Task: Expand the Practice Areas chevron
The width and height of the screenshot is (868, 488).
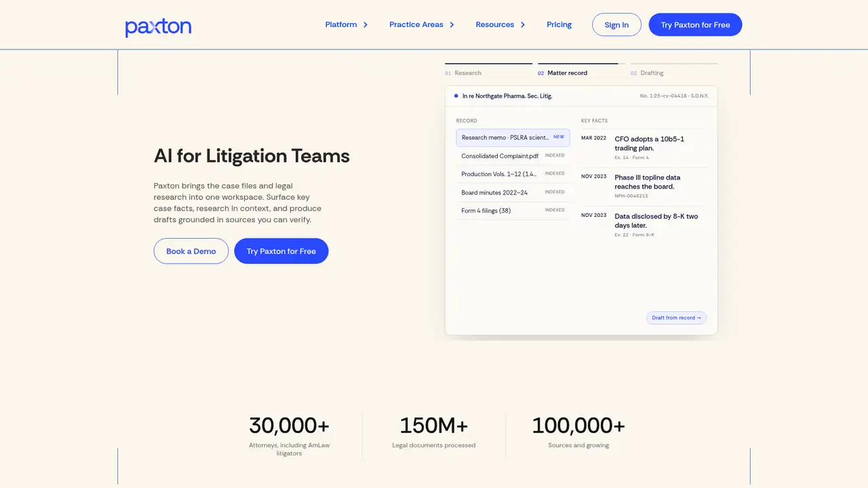Action: pos(452,25)
